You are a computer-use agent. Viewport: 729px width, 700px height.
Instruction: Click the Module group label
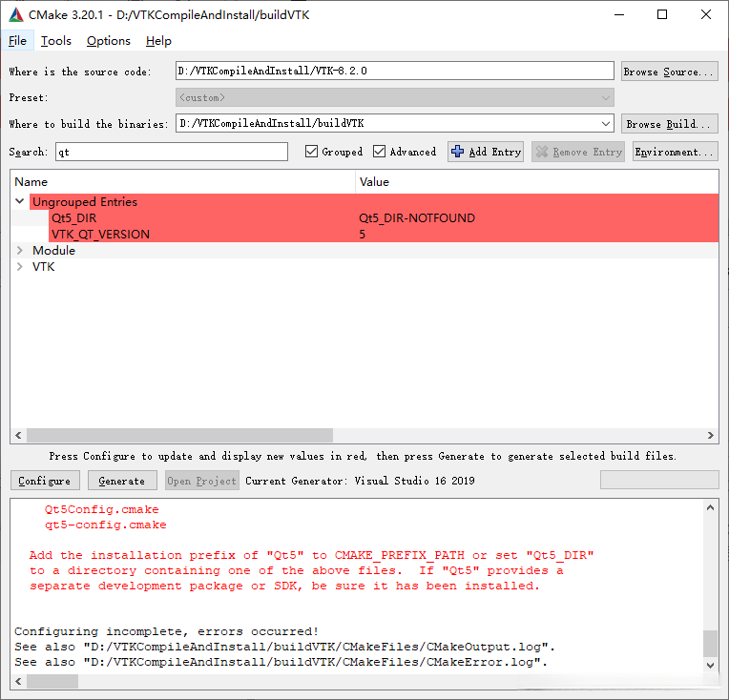tap(54, 251)
